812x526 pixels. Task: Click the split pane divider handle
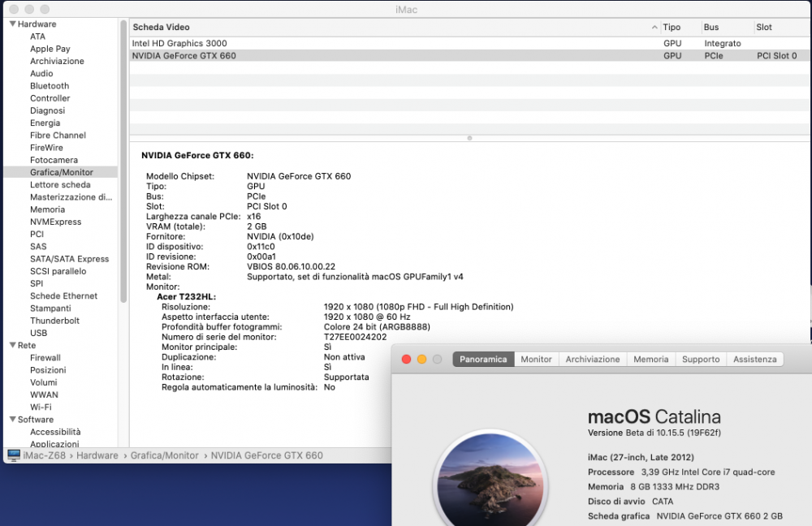point(469,138)
